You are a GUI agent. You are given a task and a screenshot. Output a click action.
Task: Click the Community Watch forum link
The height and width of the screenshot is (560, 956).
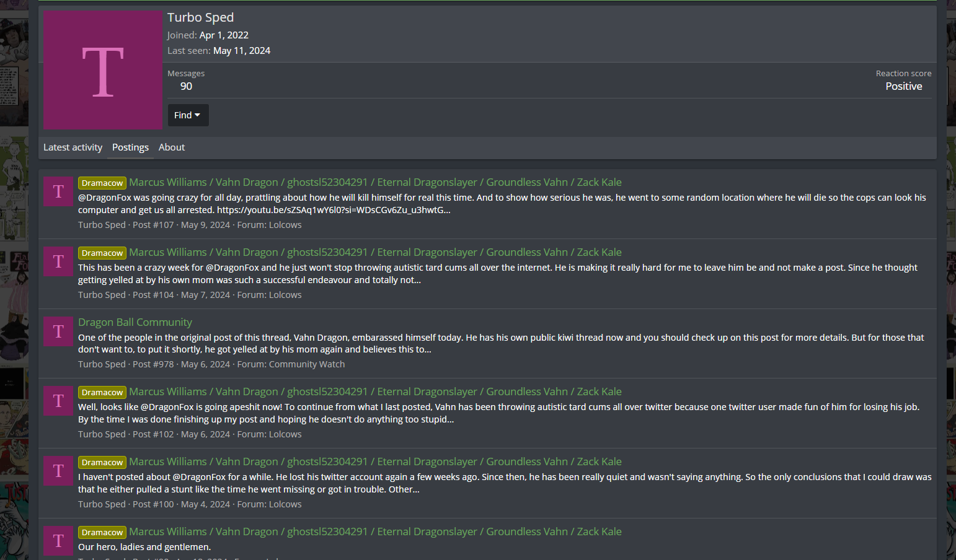coord(307,364)
